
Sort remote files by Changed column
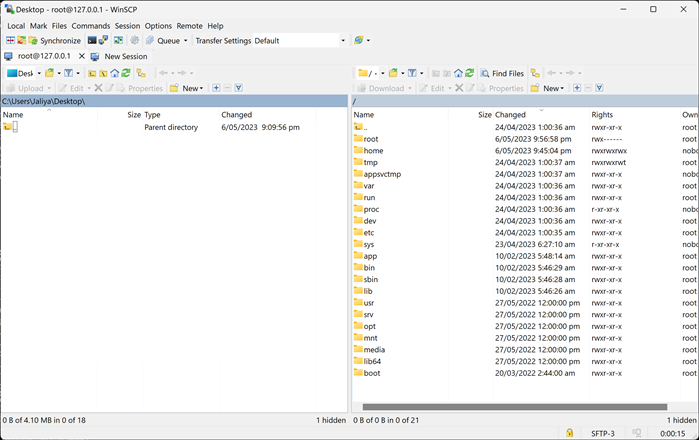tap(541, 115)
